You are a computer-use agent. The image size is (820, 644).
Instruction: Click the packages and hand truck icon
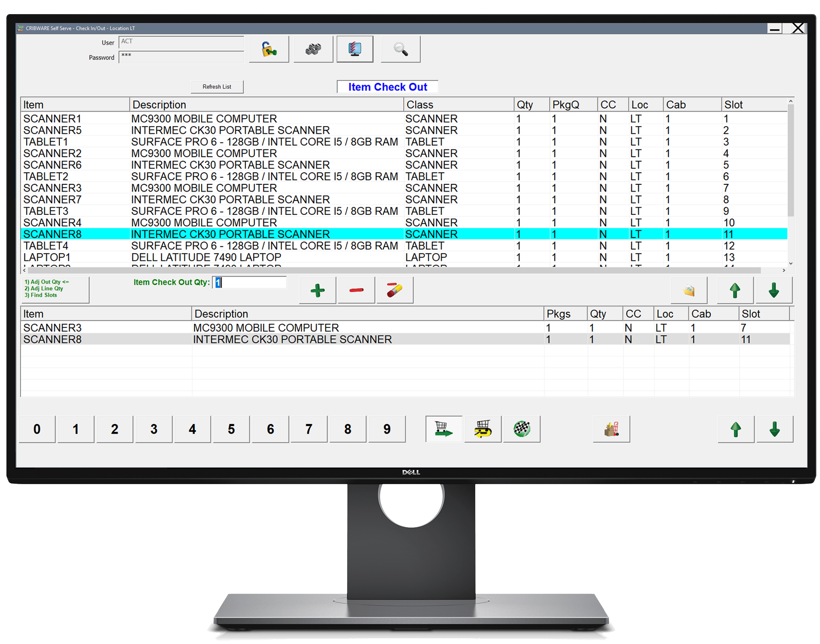(611, 429)
